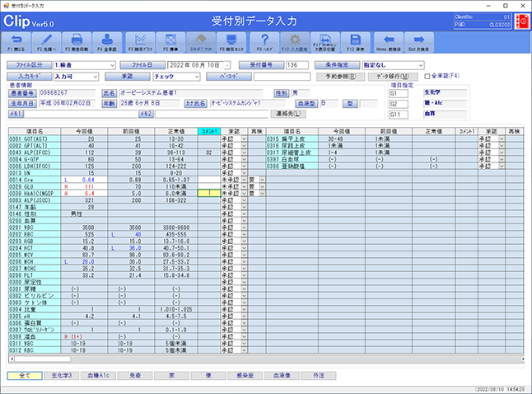Click the highlighted comment cell in HbA1C row
The width and height of the screenshot is (532, 394).
[x=209, y=193]
